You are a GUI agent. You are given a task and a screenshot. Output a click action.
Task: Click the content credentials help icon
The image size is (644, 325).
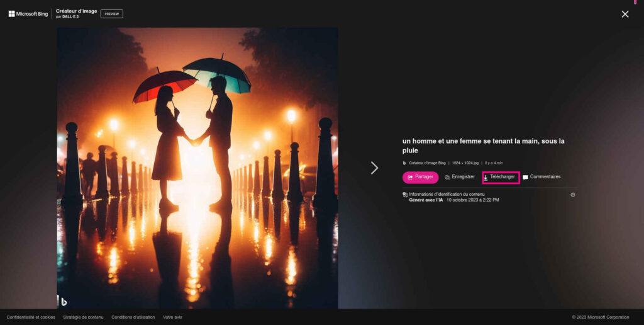[573, 195]
